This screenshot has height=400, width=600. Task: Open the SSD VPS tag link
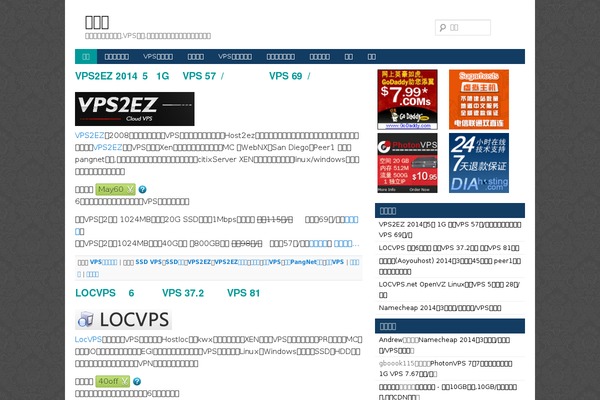click(x=148, y=262)
